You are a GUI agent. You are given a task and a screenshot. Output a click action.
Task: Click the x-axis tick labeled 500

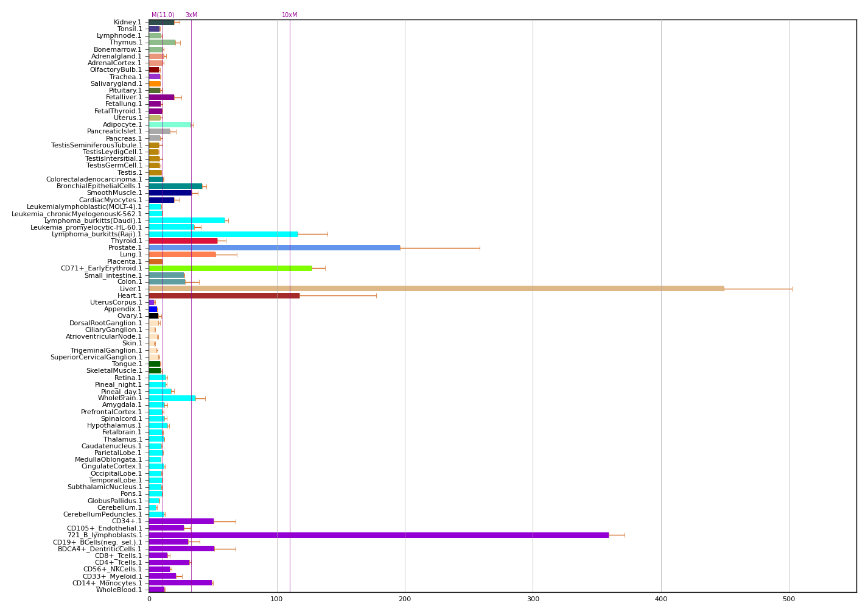tap(789, 599)
